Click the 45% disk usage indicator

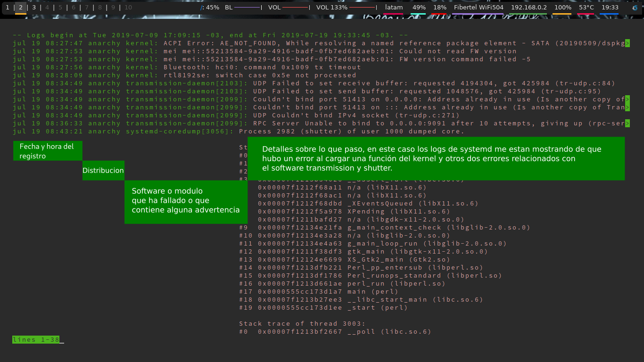[210, 8]
